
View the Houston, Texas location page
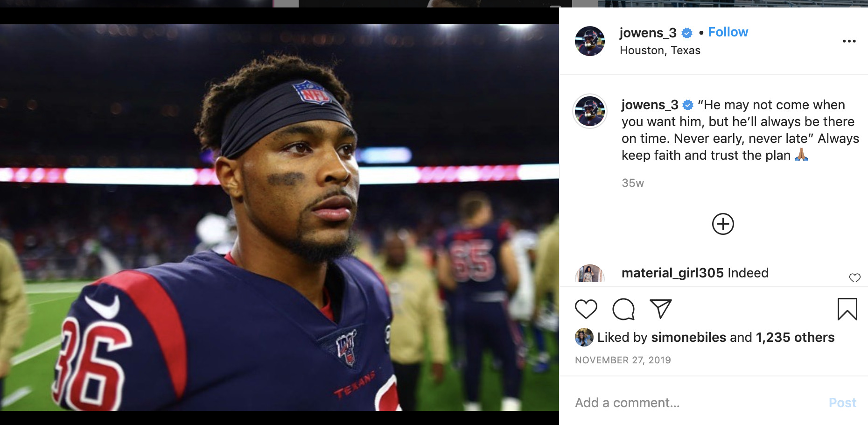660,50
